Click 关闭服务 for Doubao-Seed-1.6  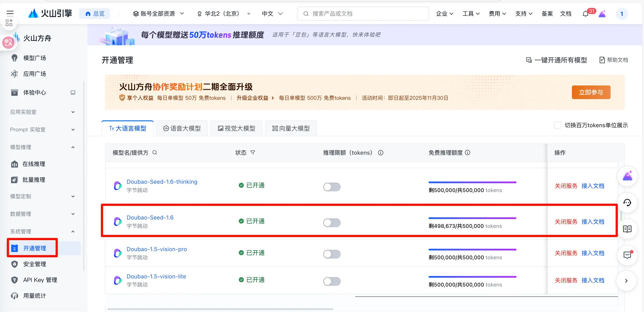pyautogui.click(x=566, y=222)
